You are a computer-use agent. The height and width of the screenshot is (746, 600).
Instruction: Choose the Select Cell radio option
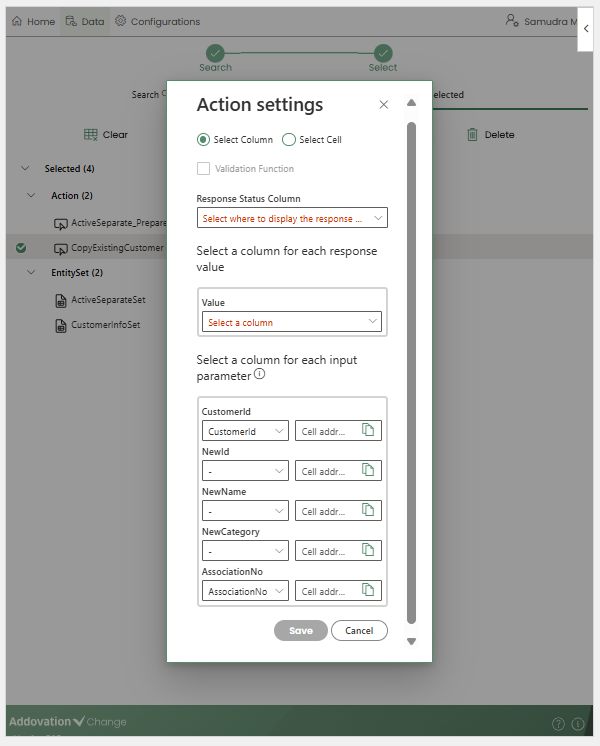(x=289, y=140)
